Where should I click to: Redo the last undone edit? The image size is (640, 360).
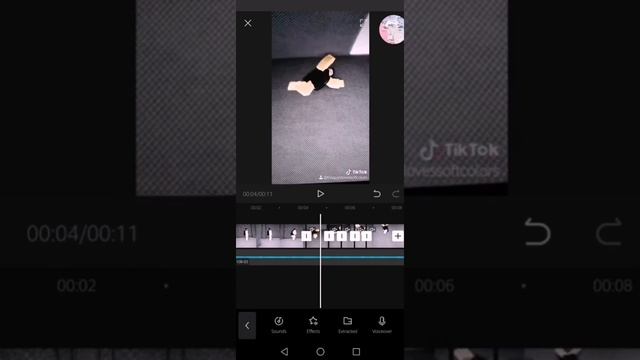tap(396, 194)
